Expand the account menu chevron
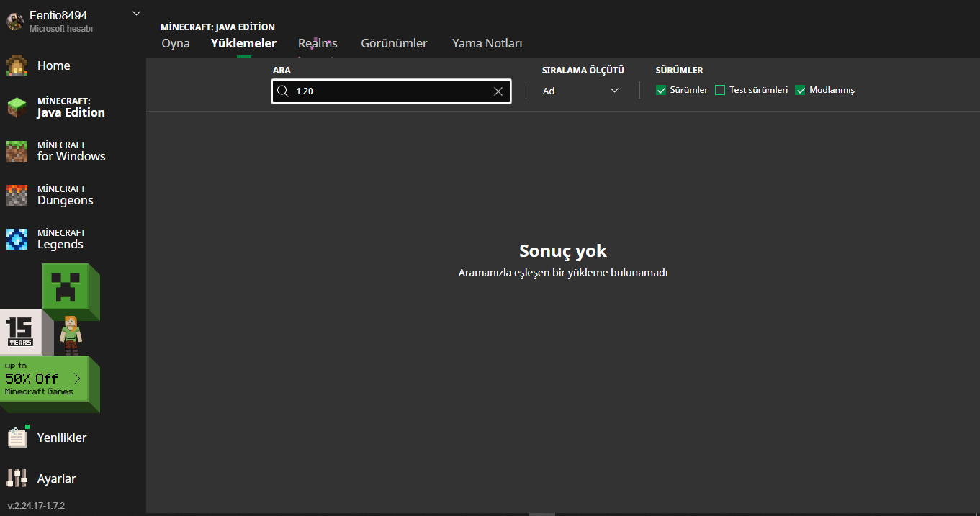The height and width of the screenshot is (516, 980). pos(137,14)
